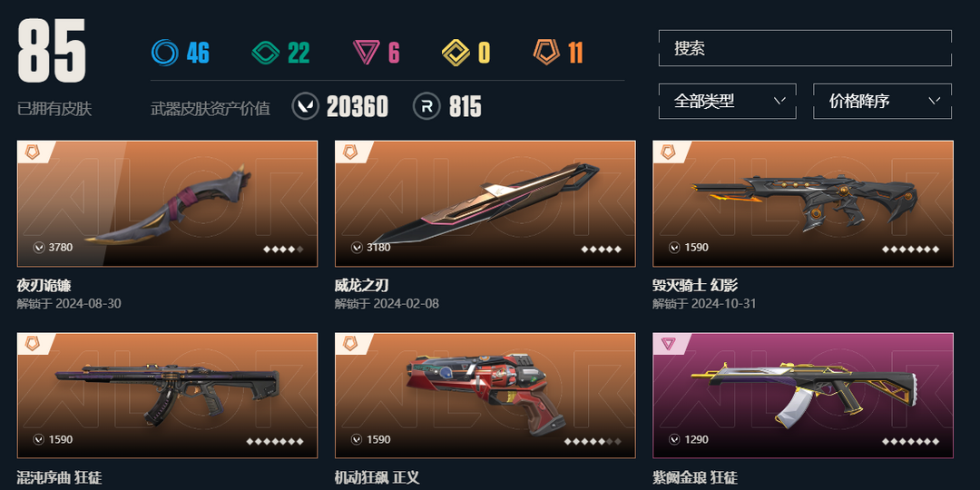
Task: Click the Valorant Points icon beside 20360
Action: click(x=306, y=106)
